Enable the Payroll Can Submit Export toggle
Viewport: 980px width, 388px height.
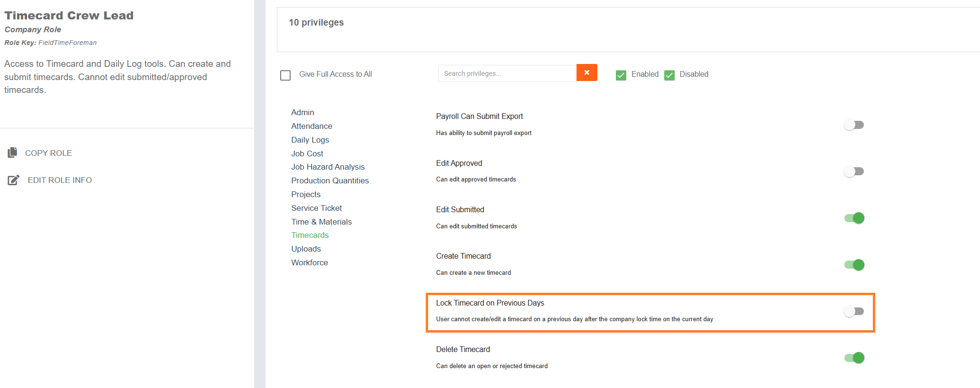click(854, 125)
